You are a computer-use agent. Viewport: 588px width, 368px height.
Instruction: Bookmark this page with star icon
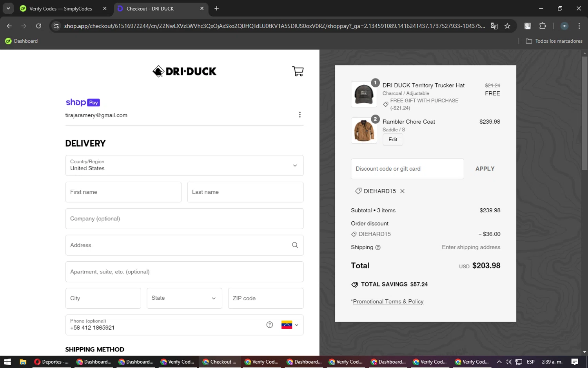tap(507, 26)
